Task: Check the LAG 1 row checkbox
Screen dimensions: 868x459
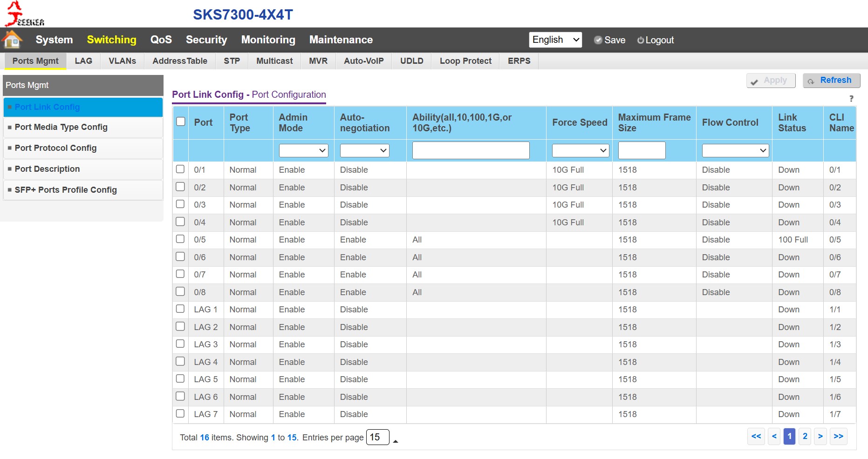Action: coord(180,309)
